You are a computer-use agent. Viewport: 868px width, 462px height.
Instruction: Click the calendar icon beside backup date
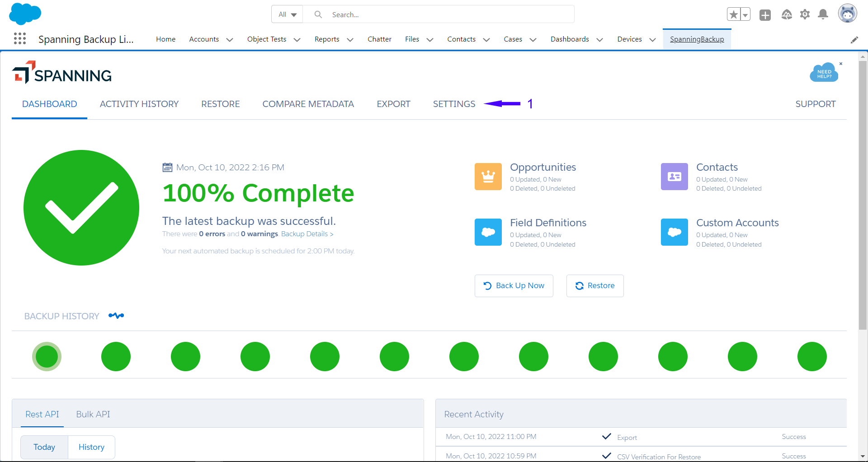point(167,168)
